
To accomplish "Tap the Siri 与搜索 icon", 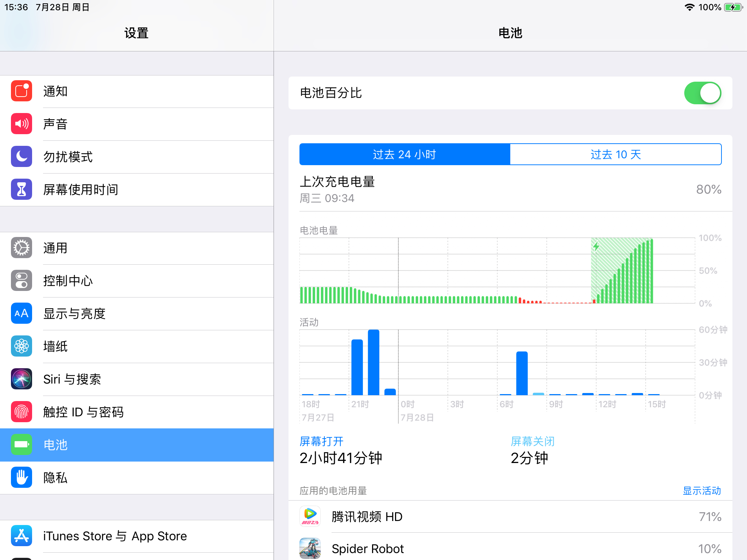I will [22, 379].
